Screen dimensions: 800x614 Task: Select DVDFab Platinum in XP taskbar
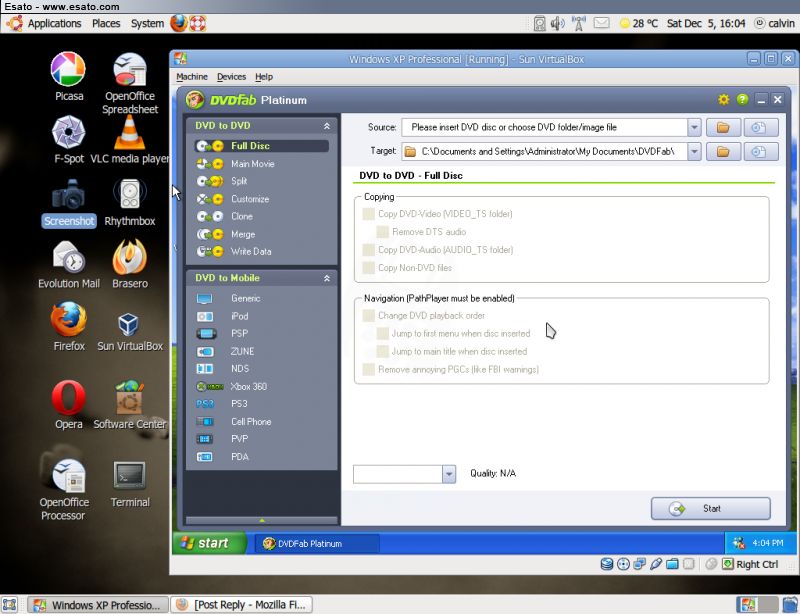(x=317, y=544)
